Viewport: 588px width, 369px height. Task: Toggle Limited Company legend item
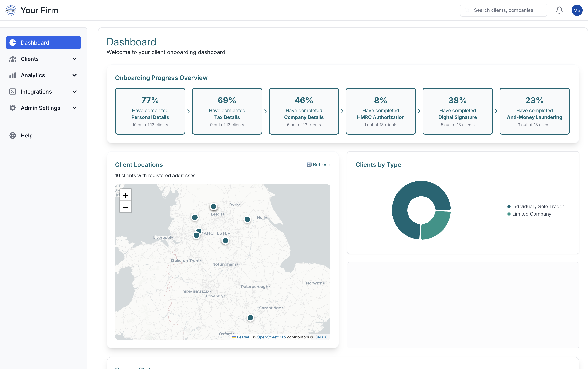pos(529,214)
